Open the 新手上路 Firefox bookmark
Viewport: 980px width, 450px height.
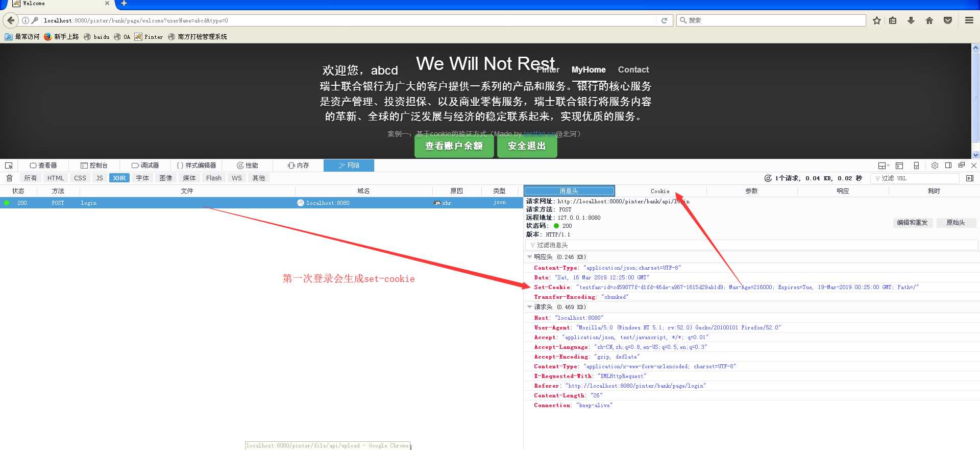click(x=61, y=37)
